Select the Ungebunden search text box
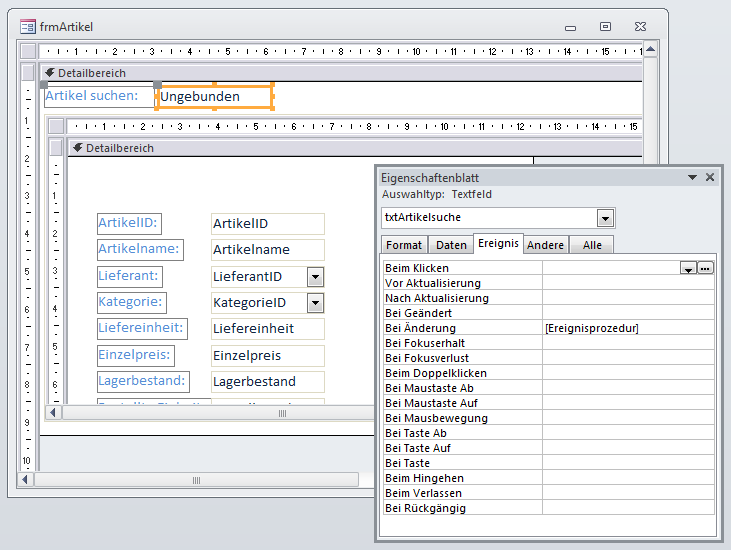 [x=214, y=97]
